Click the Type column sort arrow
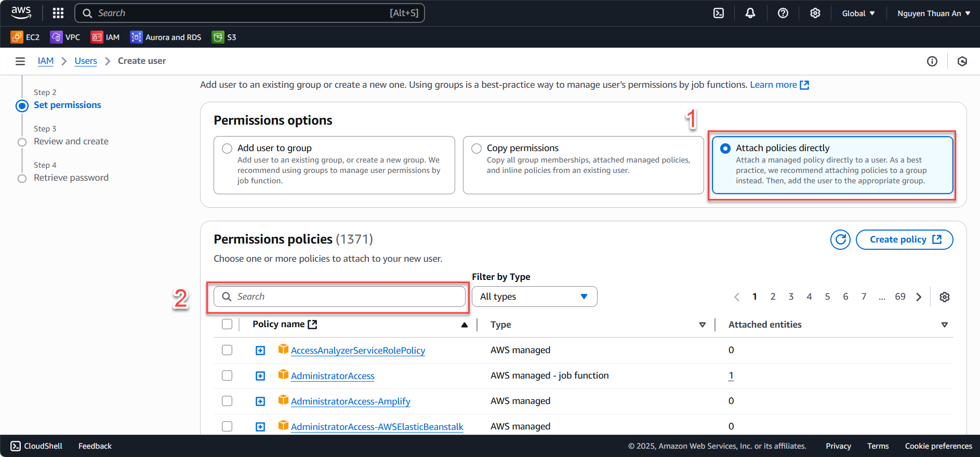Viewport: 980px width, 457px height. click(x=703, y=325)
